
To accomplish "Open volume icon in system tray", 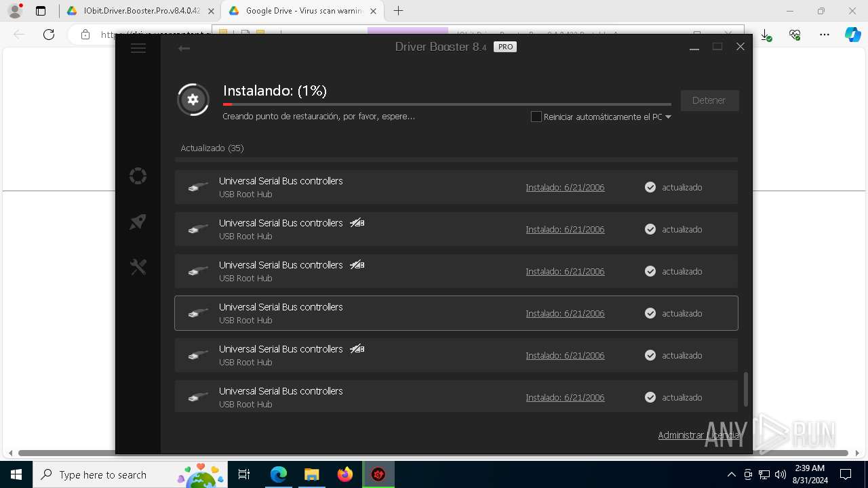I will tap(781, 474).
